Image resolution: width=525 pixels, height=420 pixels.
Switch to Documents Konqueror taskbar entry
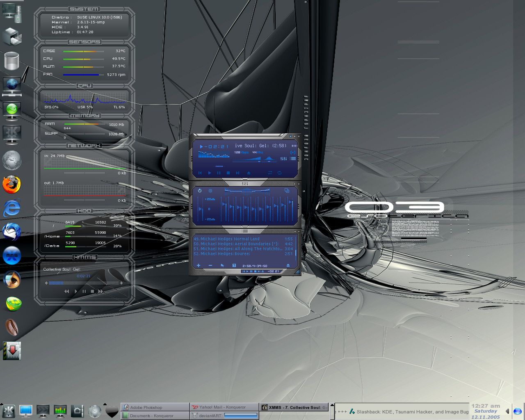(155, 415)
